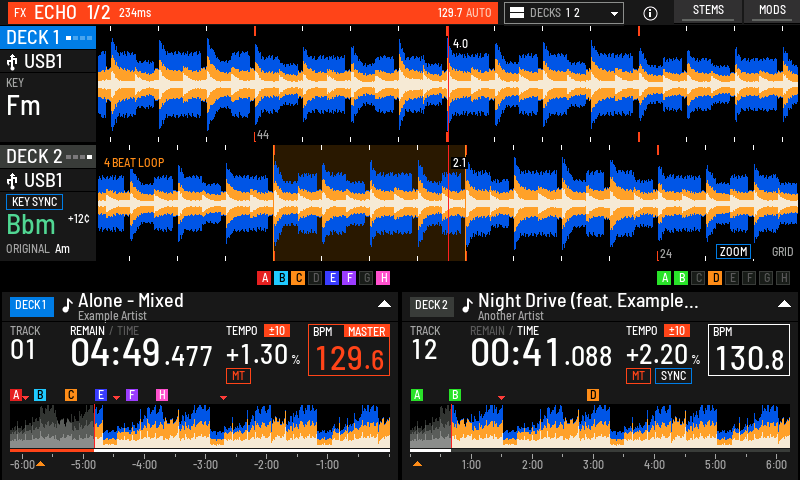Screen dimensions: 800x480
Task: Open the FX ECHO effect bar
Action: pos(253,13)
